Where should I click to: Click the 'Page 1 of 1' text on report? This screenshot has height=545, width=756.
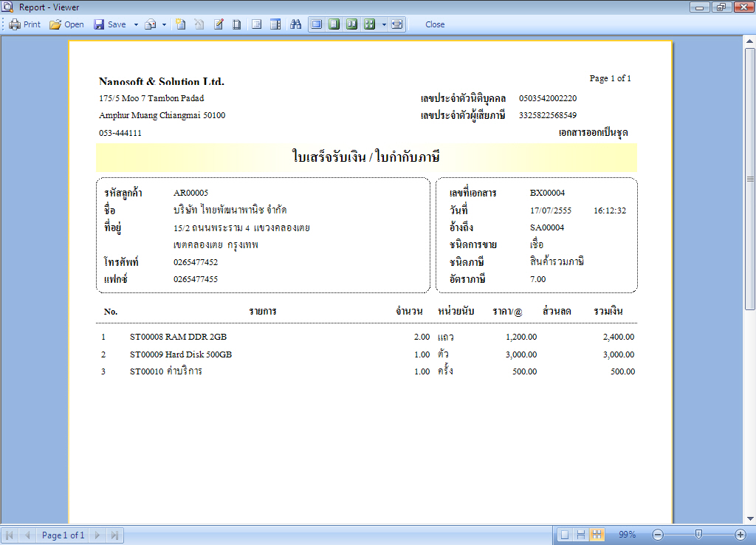click(610, 78)
